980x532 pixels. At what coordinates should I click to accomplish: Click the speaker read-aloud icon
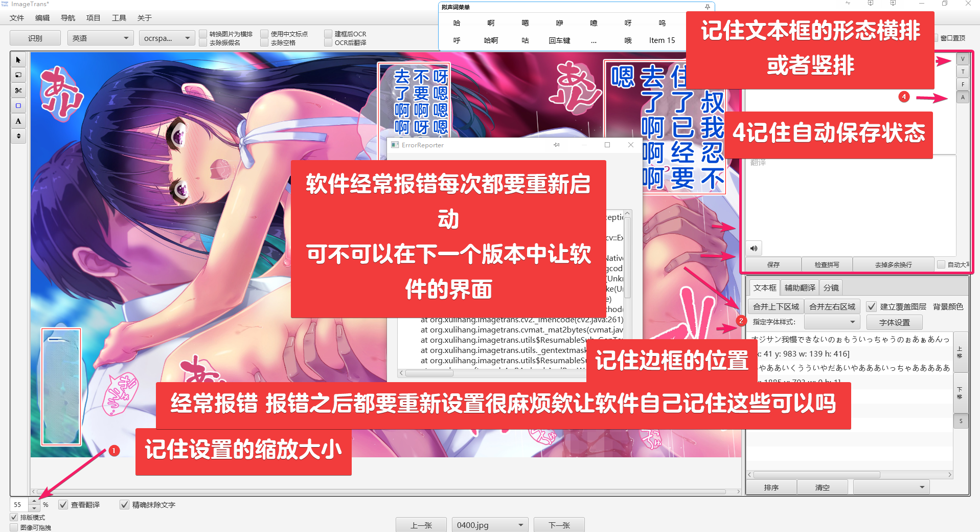754,248
